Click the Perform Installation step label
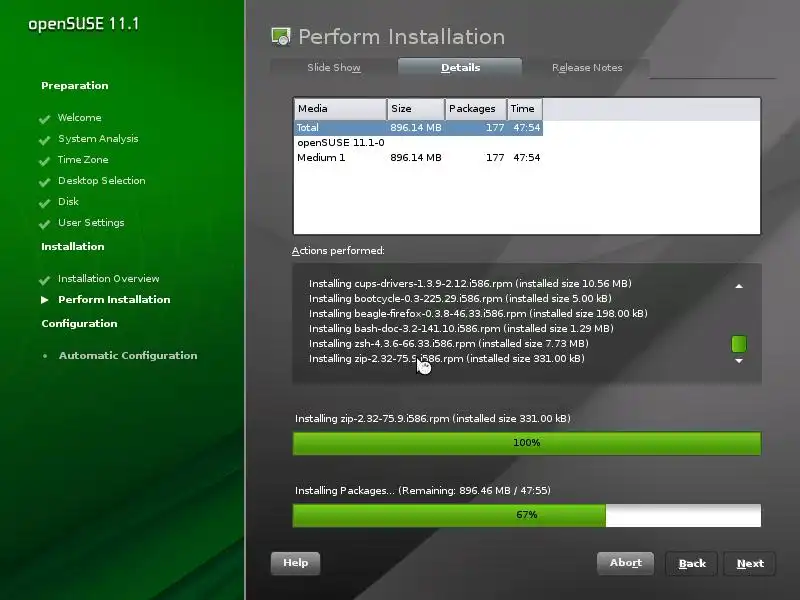Viewport: 800px width, 600px height. pyautogui.click(x=114, y=299)
